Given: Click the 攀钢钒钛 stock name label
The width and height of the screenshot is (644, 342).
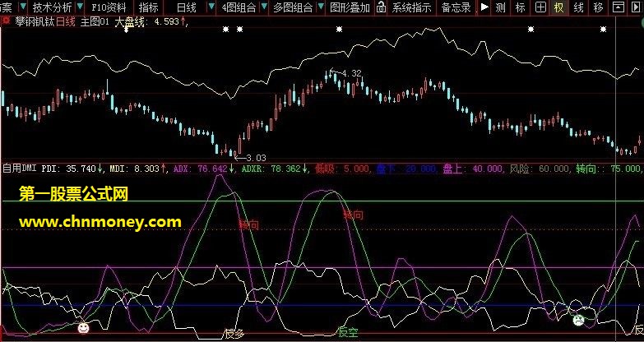Looking at the screenshot, I should coord(35,21).
